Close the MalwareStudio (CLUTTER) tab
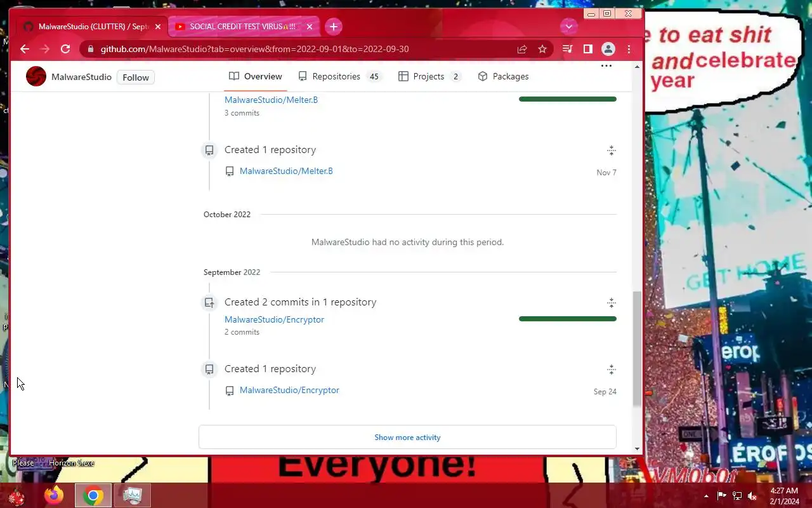Screen dimensions: 812x508 point(158,27)
